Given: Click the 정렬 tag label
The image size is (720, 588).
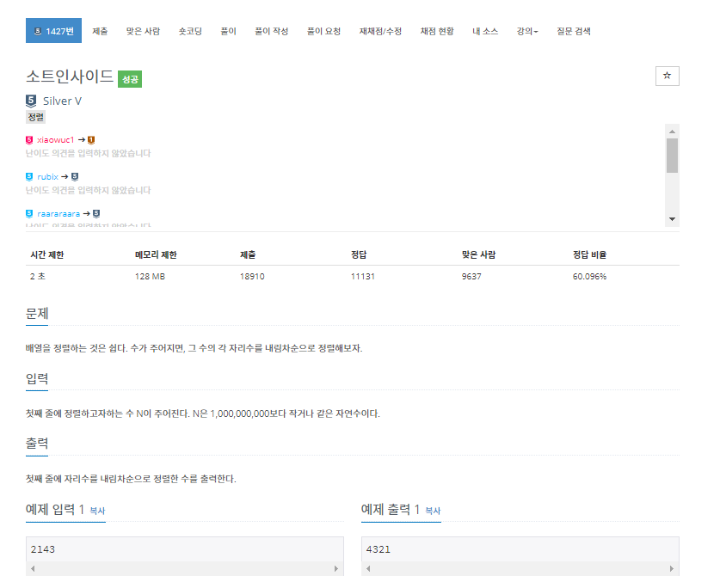Looking at the screenshot, I should [36, 117].
